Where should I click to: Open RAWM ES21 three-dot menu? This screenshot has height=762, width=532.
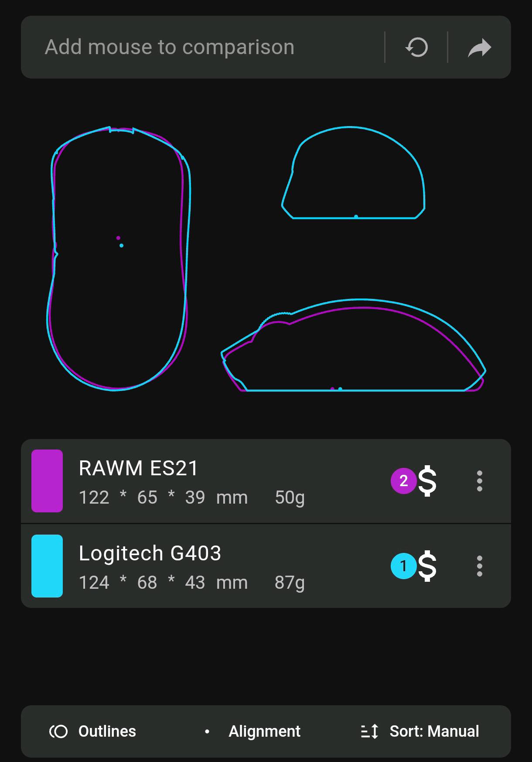pyautogui.click(x=480, y=481)
